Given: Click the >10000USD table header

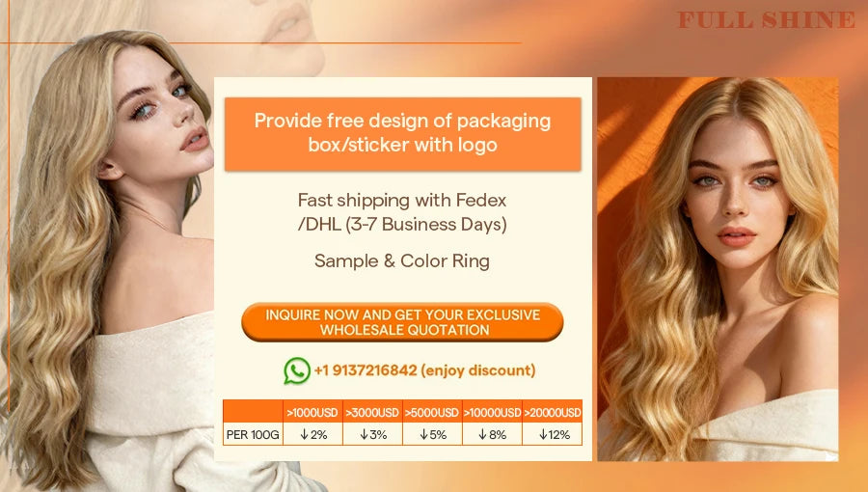Looking at the screenshot, I should 492,412.
